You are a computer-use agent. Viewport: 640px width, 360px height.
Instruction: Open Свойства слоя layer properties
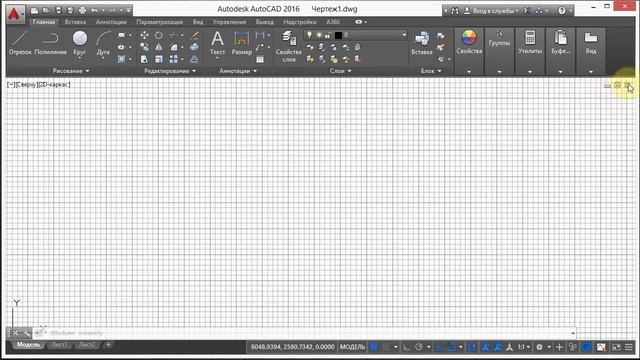[289, 46]
